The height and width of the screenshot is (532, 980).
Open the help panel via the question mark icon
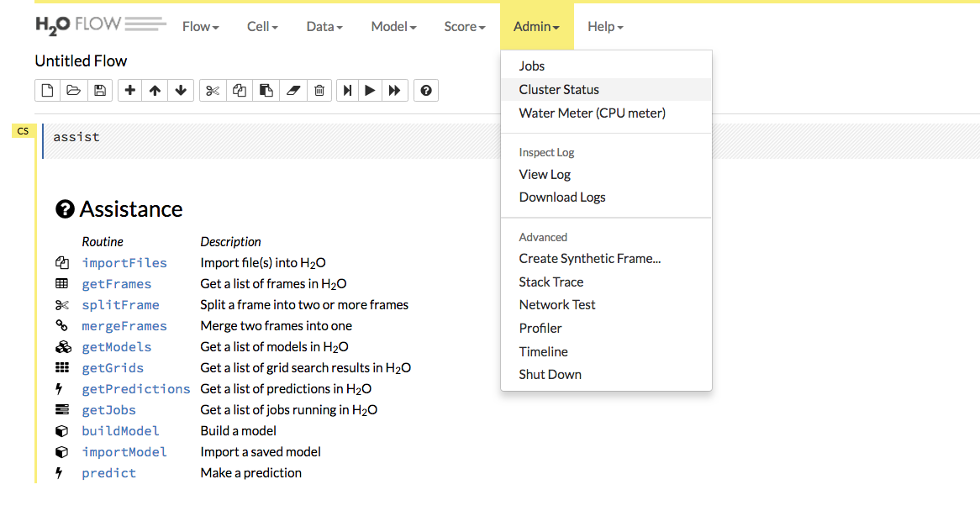[426, 90]
